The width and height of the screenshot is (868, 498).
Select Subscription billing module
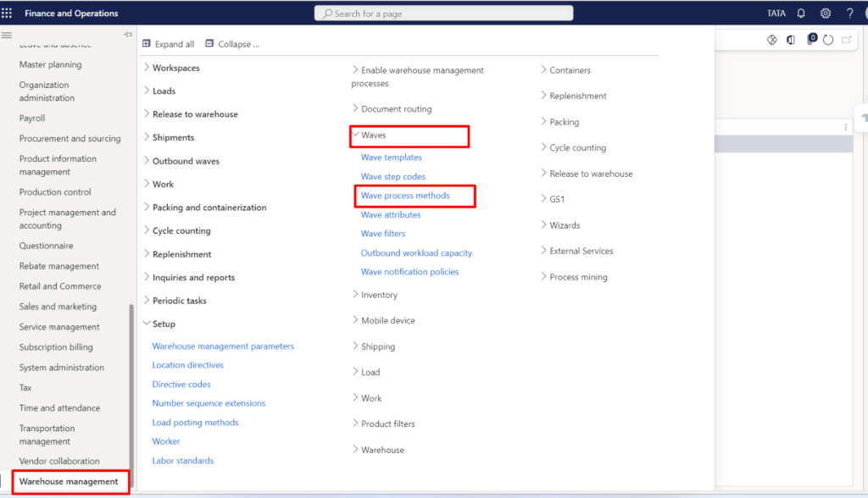(x=56, y=347)
